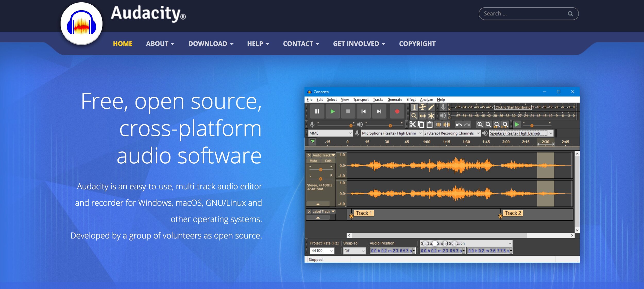Hit the Stop transport button

(x=348, y=111)
